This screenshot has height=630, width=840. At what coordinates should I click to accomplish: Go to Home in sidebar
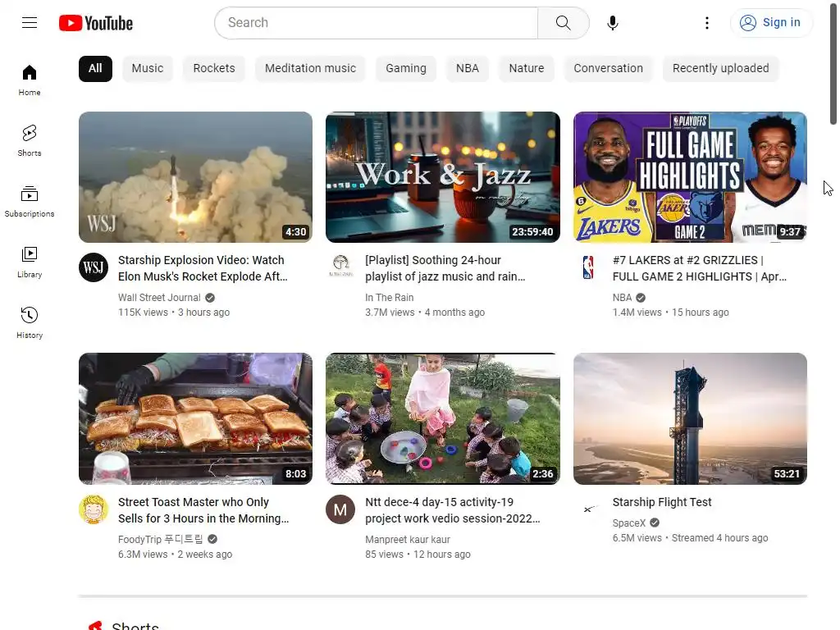pos(30,80)
